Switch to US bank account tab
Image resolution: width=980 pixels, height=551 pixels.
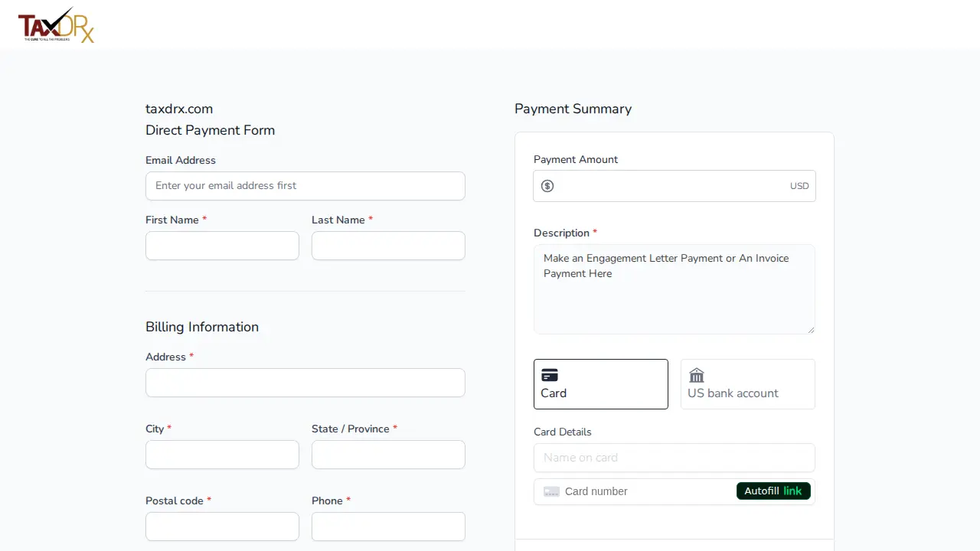tap(748, 384)
